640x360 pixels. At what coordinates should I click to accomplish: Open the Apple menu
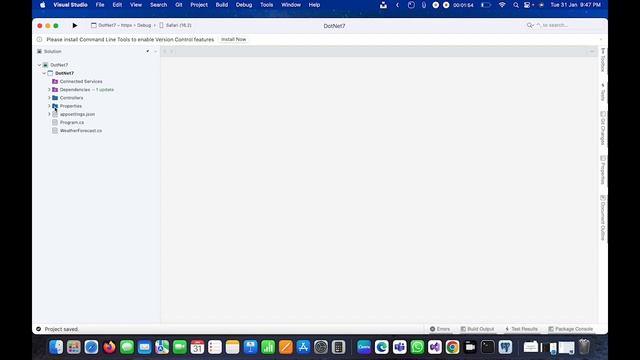[42, 5]
